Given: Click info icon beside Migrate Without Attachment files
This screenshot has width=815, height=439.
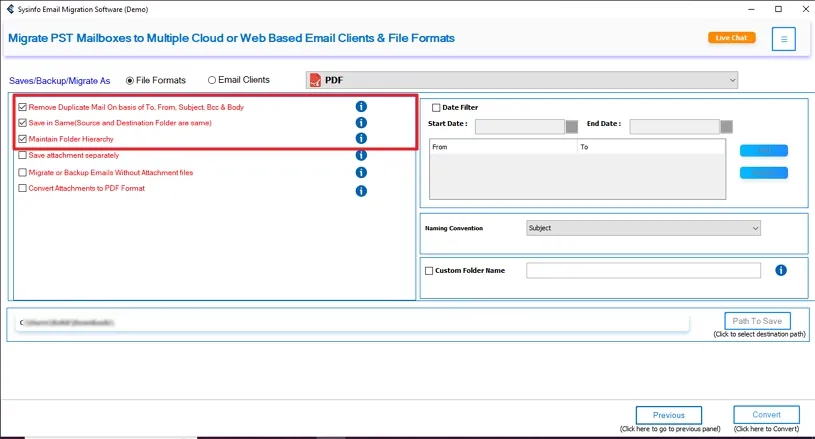Looking at the screenshot, I should (x=361, y=172).
